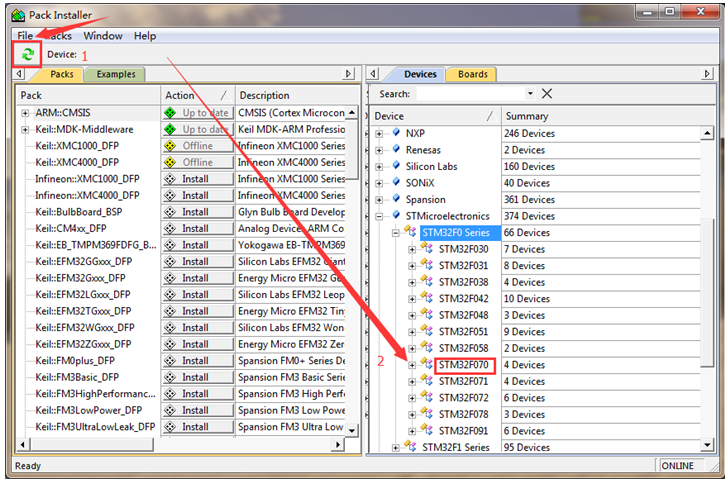Sort by the Pack column header
725x479 pixels.
[x=89, y=96]
